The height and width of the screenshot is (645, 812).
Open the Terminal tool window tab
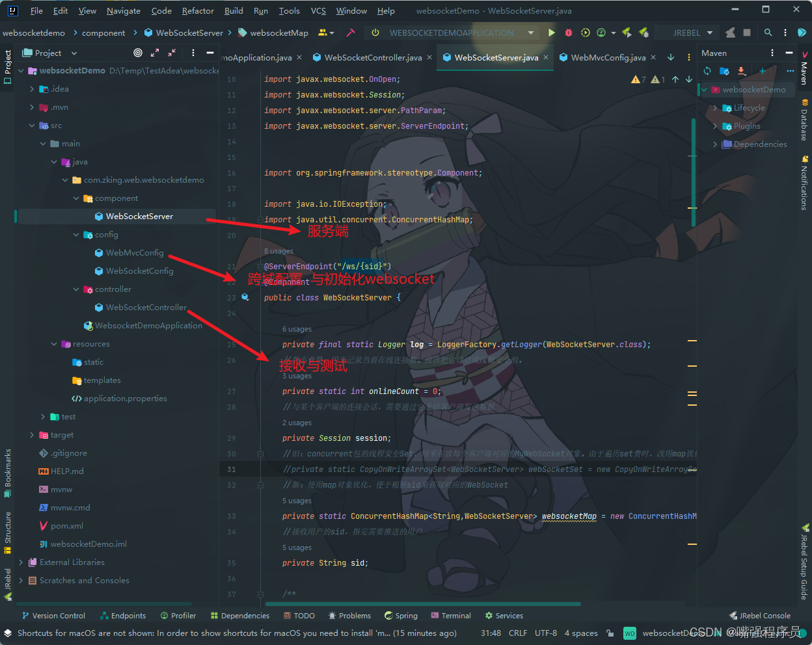click(x=450, y=615)
